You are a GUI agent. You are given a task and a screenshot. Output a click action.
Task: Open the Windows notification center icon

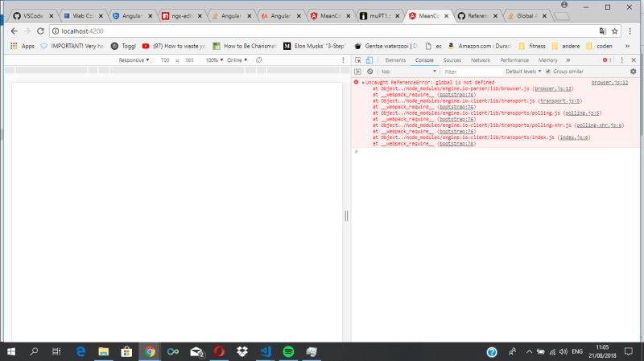[x=629, y=351]
